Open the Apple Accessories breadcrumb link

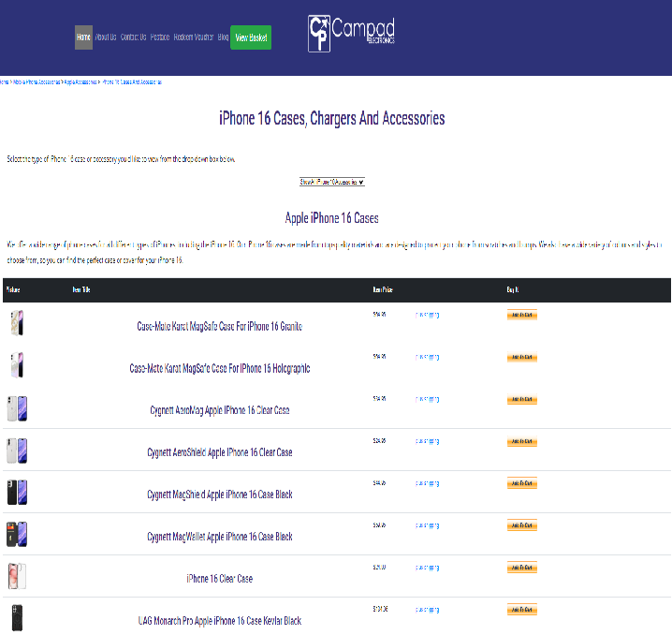[x=80, y=81]
